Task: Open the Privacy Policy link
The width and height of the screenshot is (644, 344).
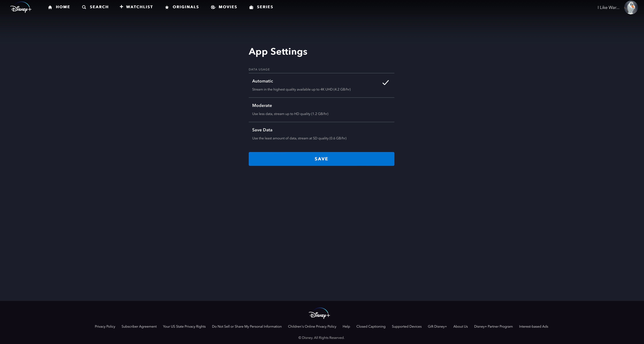Action: tap(105, 326)
